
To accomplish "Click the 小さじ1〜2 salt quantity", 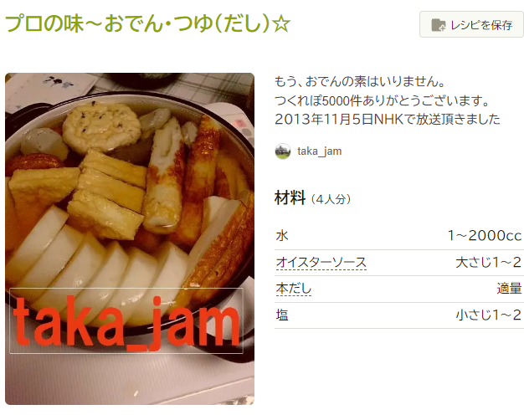I will click(x=488, y=315).
